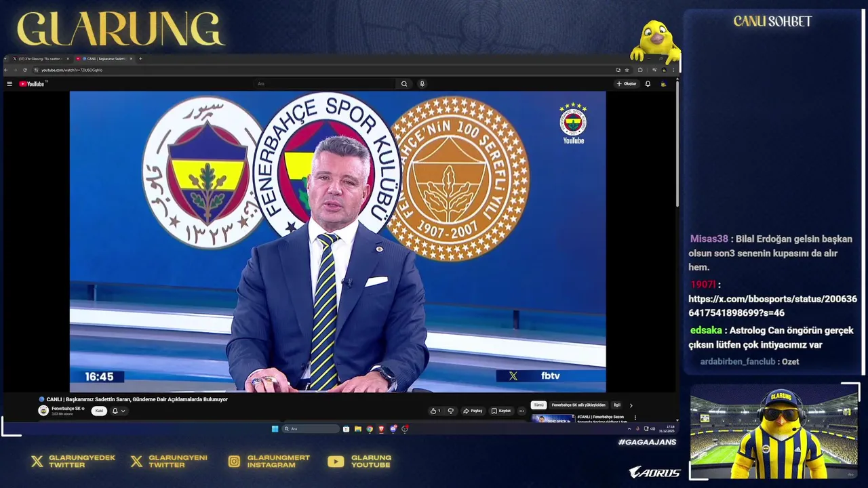Like the video with thumbs up
Viewport: 868px width, 488px height.
pyautogui.click(x=435, y=411)
